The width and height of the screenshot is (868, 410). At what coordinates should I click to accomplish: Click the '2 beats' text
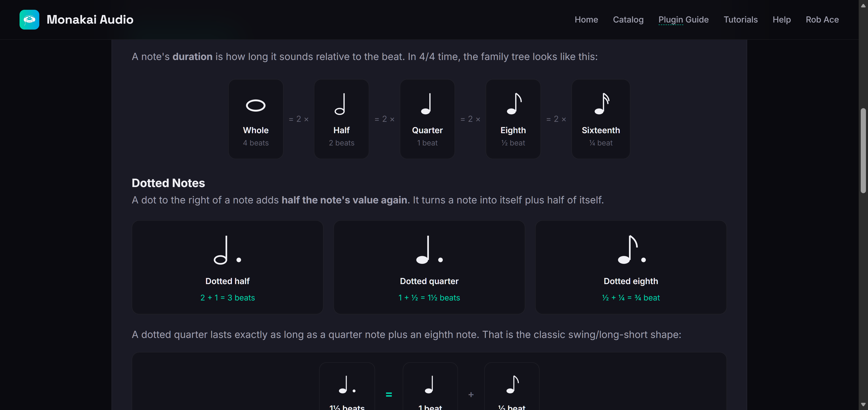341,143
